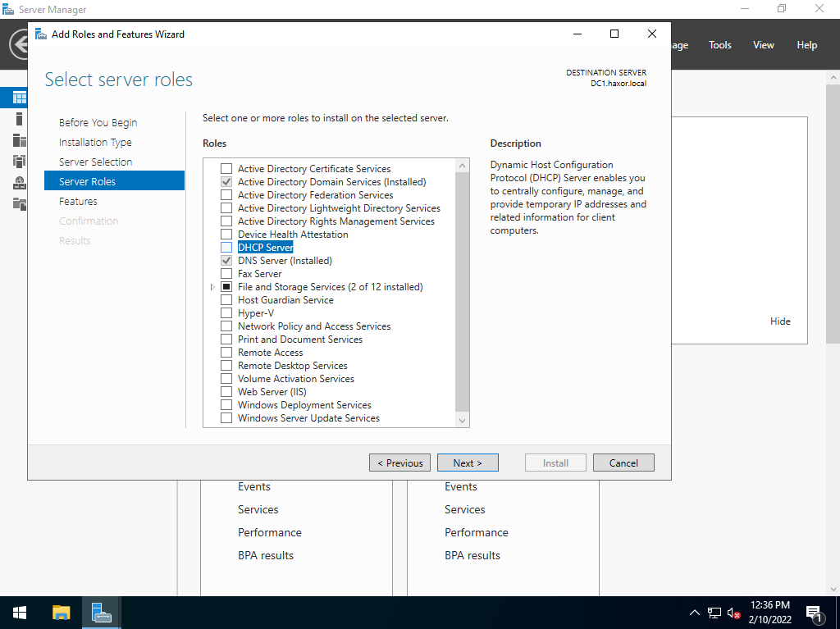
Task: Check Device Health Attestation role
Action: click(226, 235)
